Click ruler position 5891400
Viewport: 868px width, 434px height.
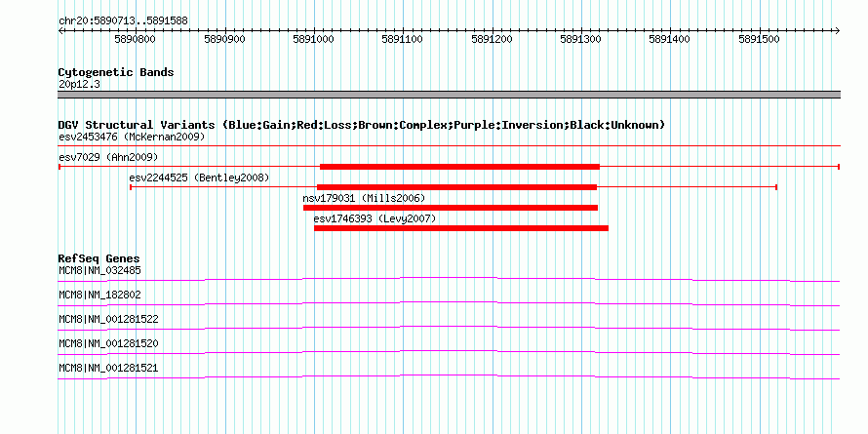click(670, 39)
